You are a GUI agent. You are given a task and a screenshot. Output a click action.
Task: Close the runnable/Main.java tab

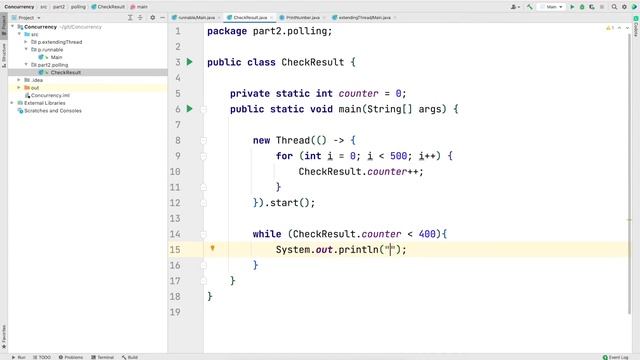[219, 18]
